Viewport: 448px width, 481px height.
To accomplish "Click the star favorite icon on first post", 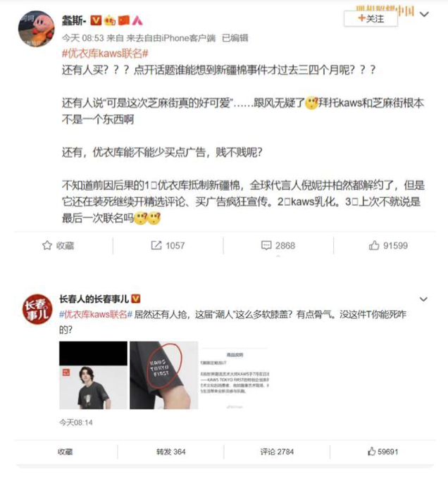I will click(x=47, y=245).
